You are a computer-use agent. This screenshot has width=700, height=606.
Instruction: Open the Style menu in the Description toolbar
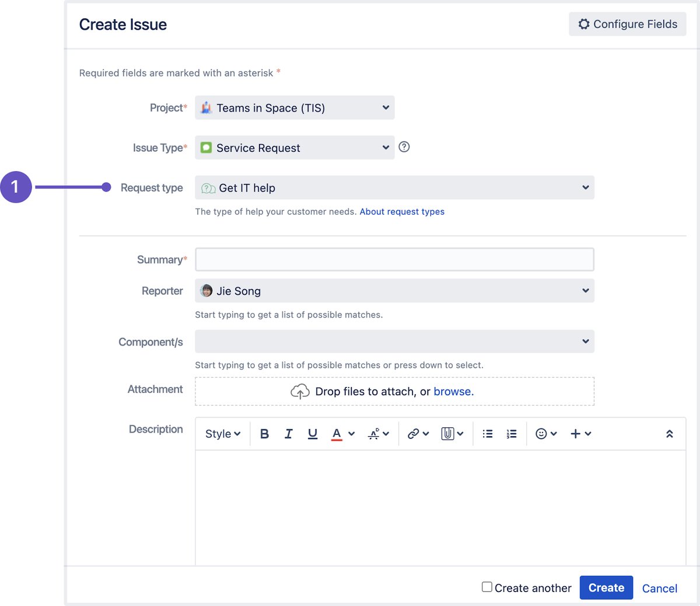pos(222,433)
